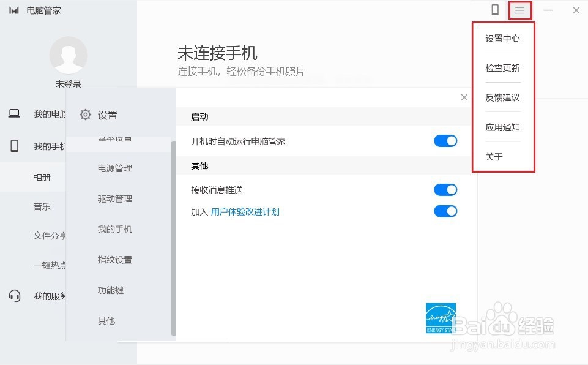Select the 我的手机 phone icon
The width and height of the screenshot is (588, 365).
15,145
